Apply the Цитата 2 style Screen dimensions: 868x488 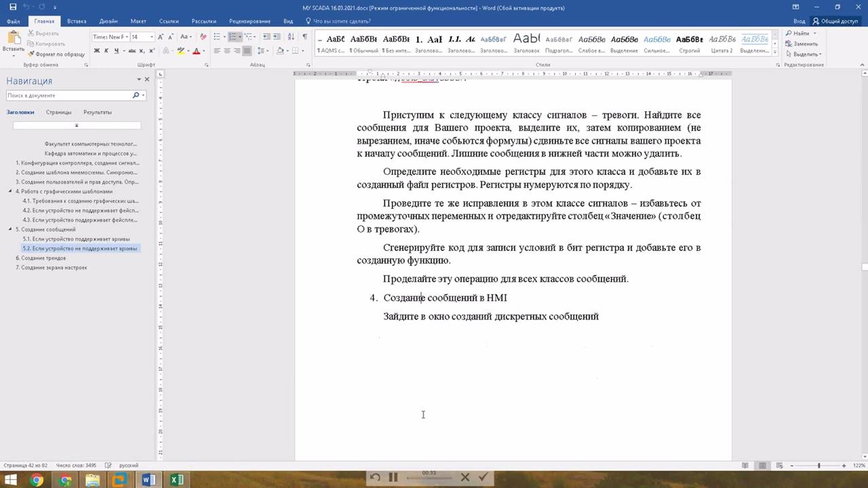[722, 44]
